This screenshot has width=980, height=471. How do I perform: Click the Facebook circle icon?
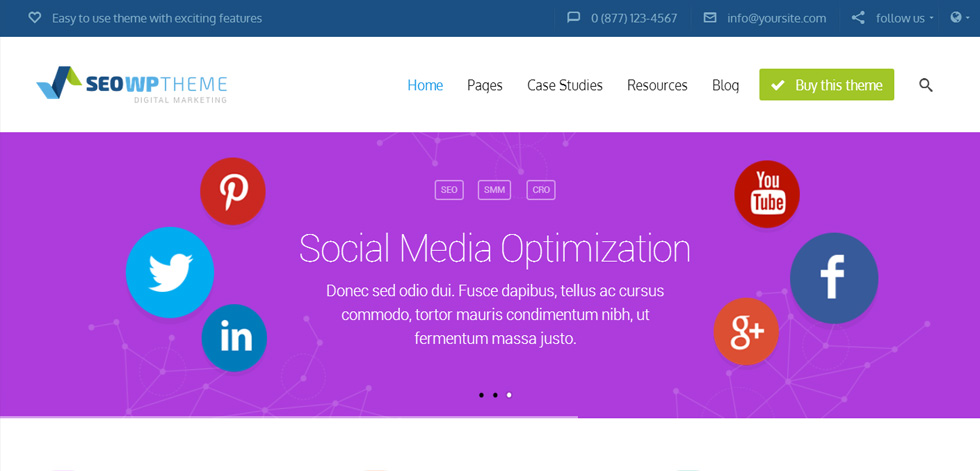[x=834, y=278]
